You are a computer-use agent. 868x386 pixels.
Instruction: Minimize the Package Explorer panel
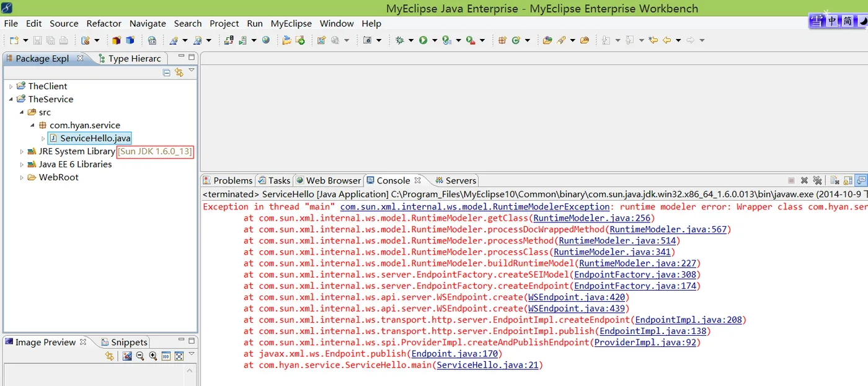pyautogui.click(x=181, y=56)
